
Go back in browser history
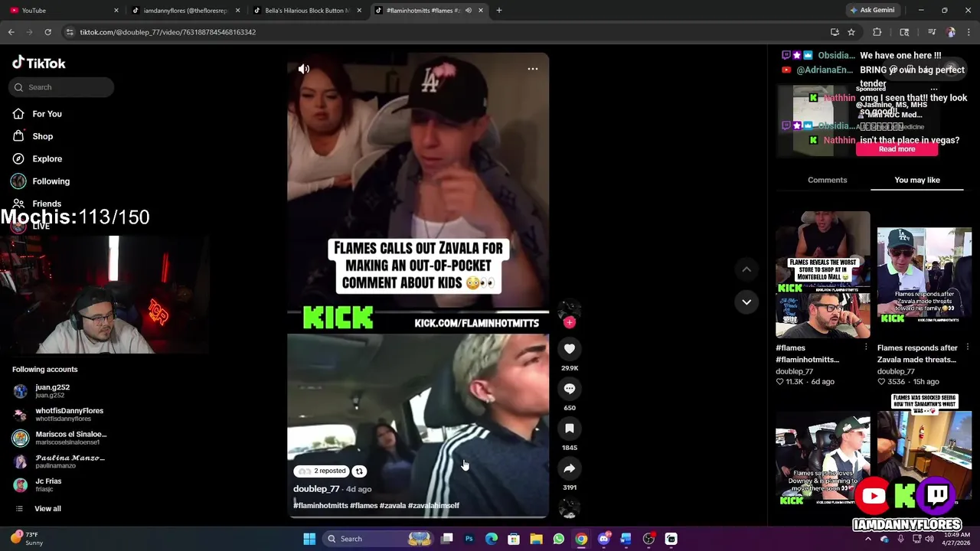(x=11, y=32)
